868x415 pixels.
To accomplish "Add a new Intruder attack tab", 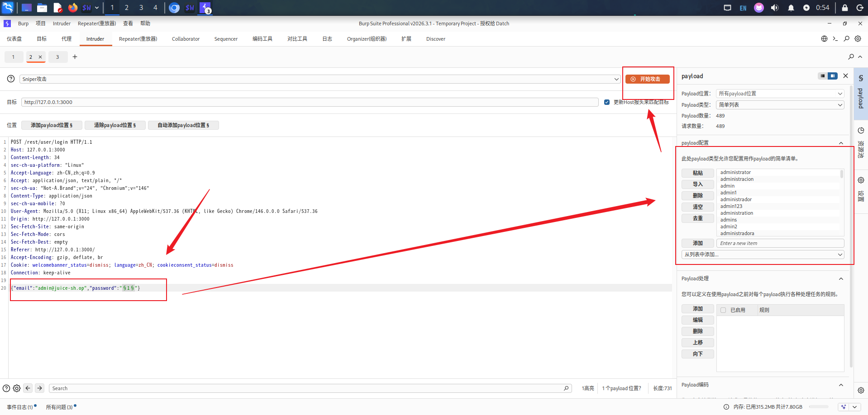I will (75, 57).
